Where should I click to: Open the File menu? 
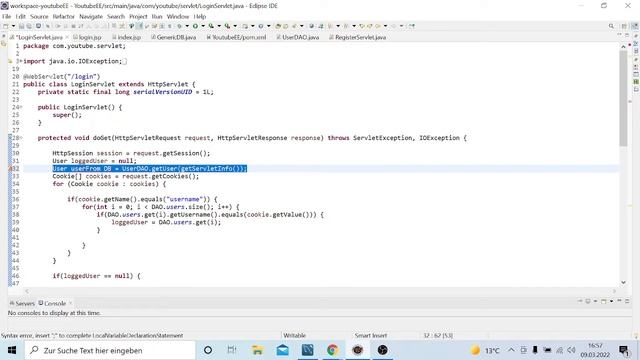(7, 16)
